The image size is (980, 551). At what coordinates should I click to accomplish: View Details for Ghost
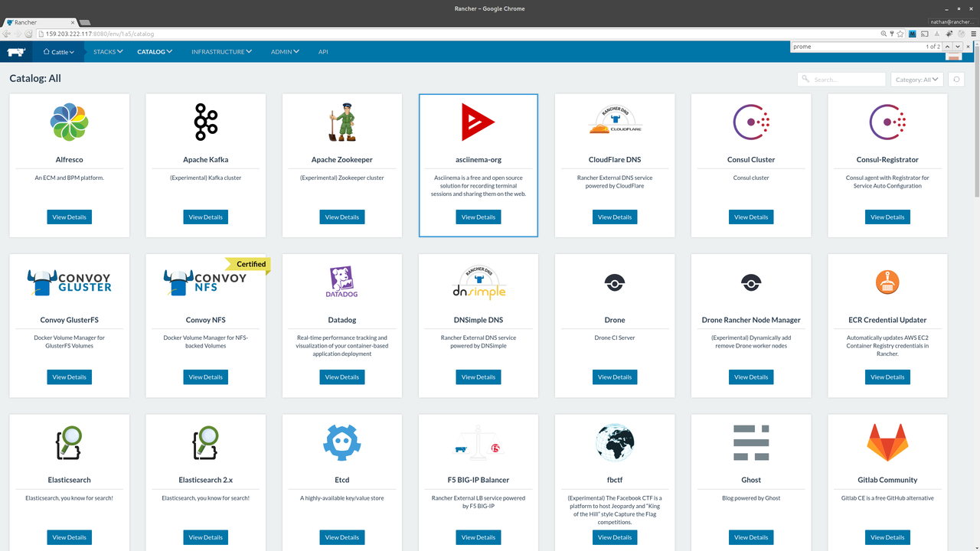click(751, 537)
